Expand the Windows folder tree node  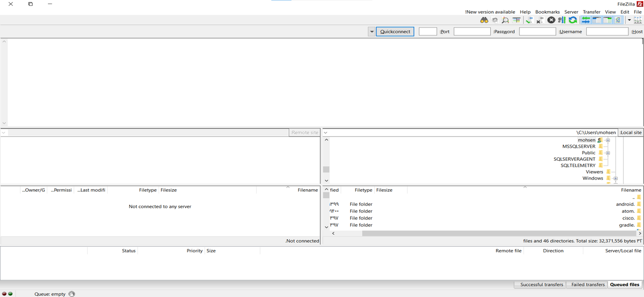(615, 178)
